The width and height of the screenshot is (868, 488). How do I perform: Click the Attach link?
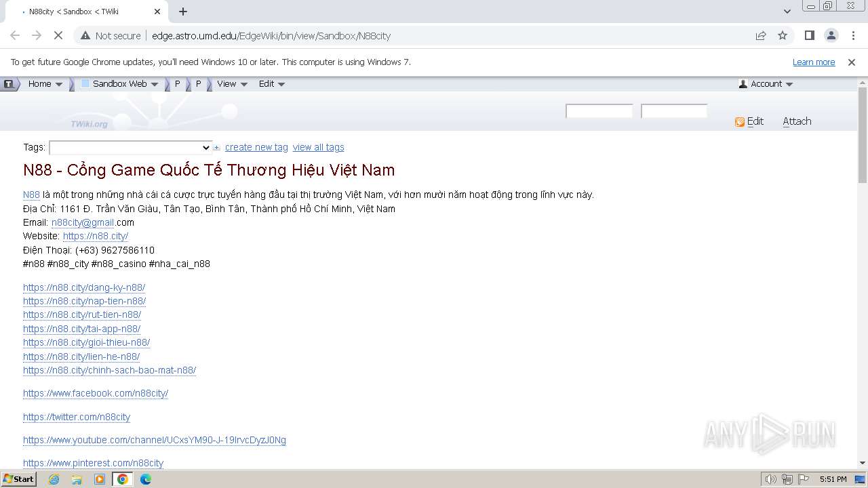[797, 121]
